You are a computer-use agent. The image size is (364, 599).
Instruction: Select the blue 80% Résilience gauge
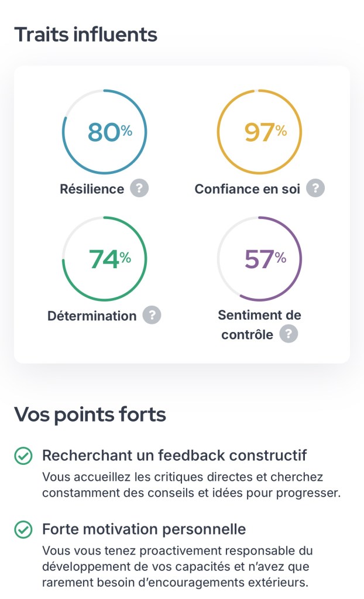coord(104,132)
